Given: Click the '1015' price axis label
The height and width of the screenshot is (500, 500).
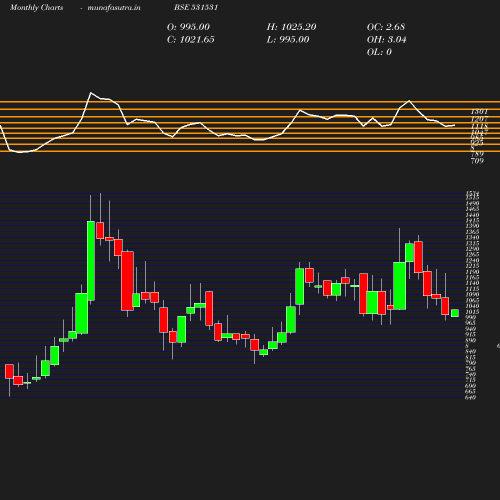Looking at the screenshot, I should click(472, 312).
